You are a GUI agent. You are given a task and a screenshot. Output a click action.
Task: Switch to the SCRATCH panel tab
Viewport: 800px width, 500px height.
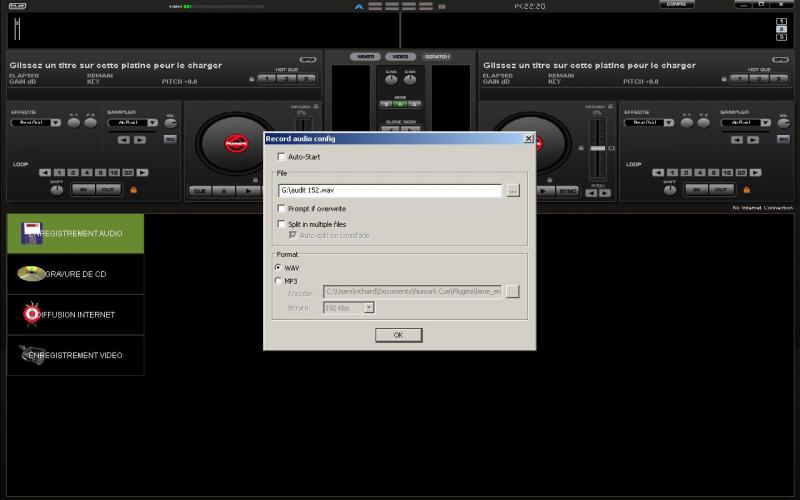coord(437,57)
